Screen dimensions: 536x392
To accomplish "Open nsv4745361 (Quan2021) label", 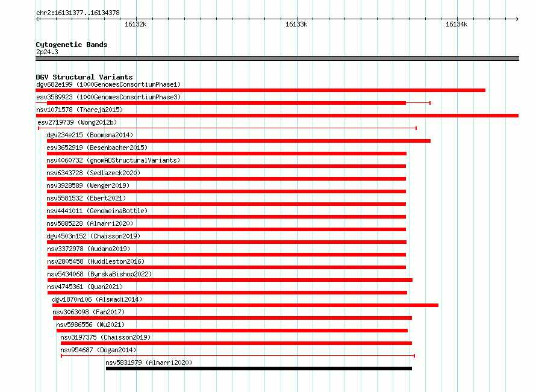I will 85,287.
